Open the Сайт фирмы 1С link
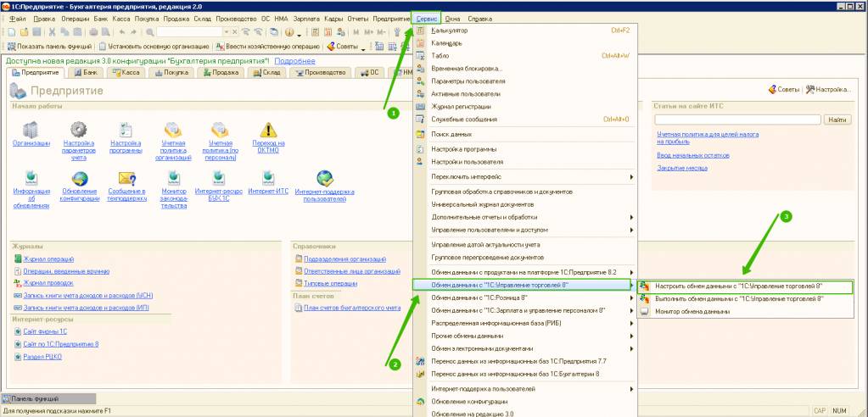Screen dimensions: 868x417 (x=45, y=331)
